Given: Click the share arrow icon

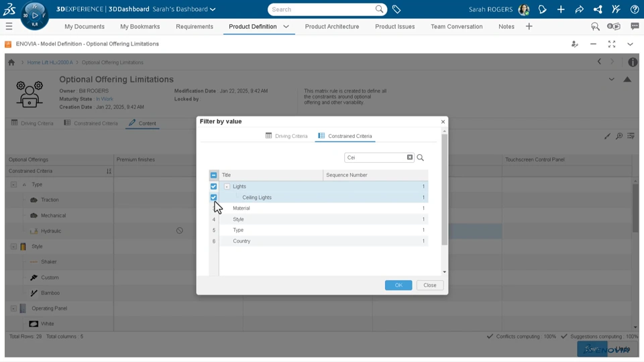Looking at the screenshot, I should (x=579, y=9).
